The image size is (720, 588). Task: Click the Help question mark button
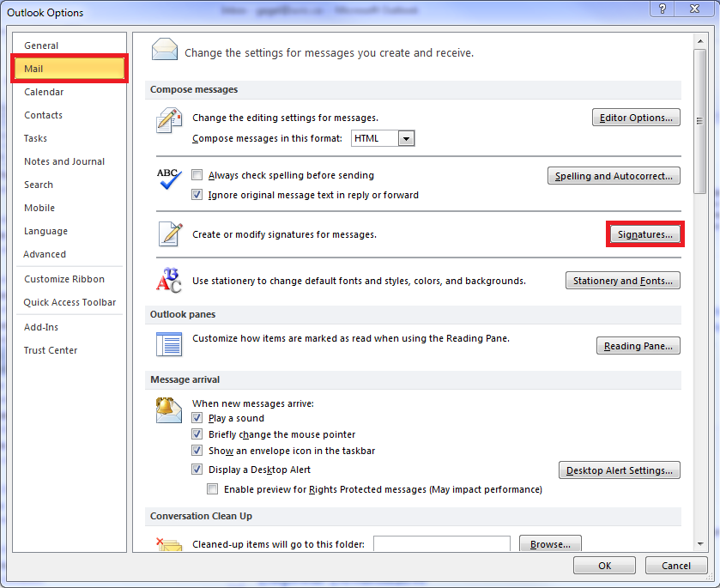point(663,9)
